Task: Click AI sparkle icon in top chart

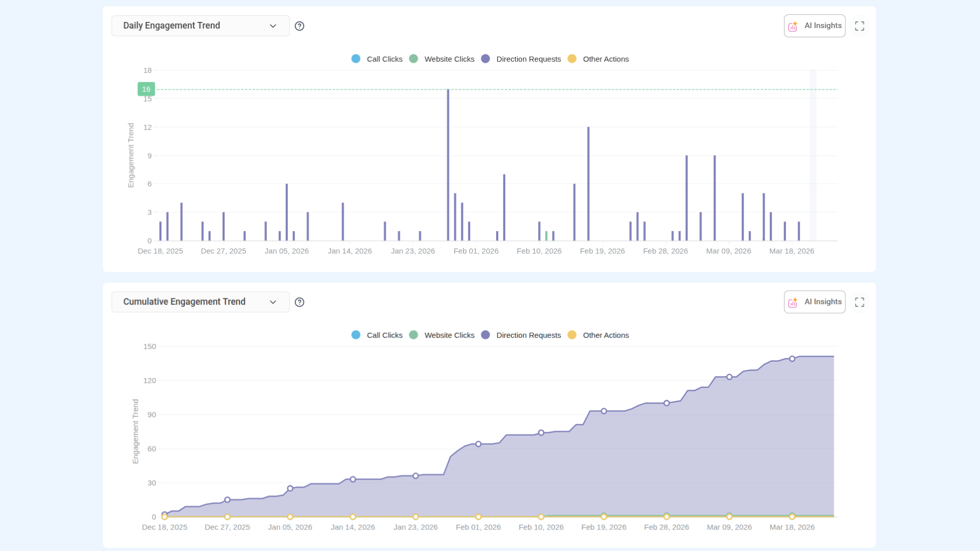Action: tap(793, 27)
